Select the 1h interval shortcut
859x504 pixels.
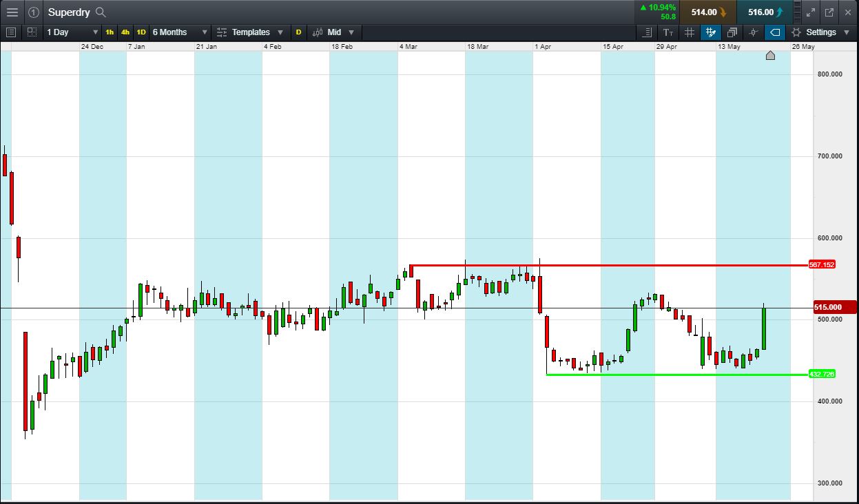(x=110, y=32)
